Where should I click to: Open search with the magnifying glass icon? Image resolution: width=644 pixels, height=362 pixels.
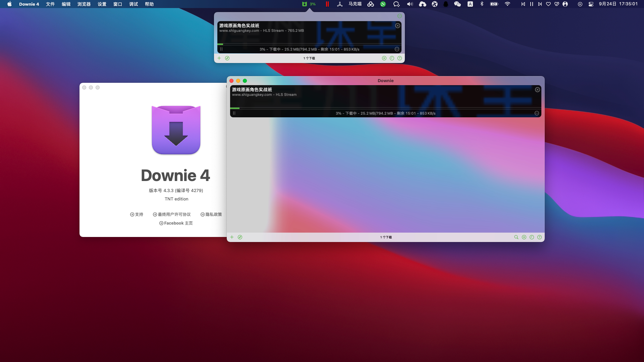click(516, 237)
